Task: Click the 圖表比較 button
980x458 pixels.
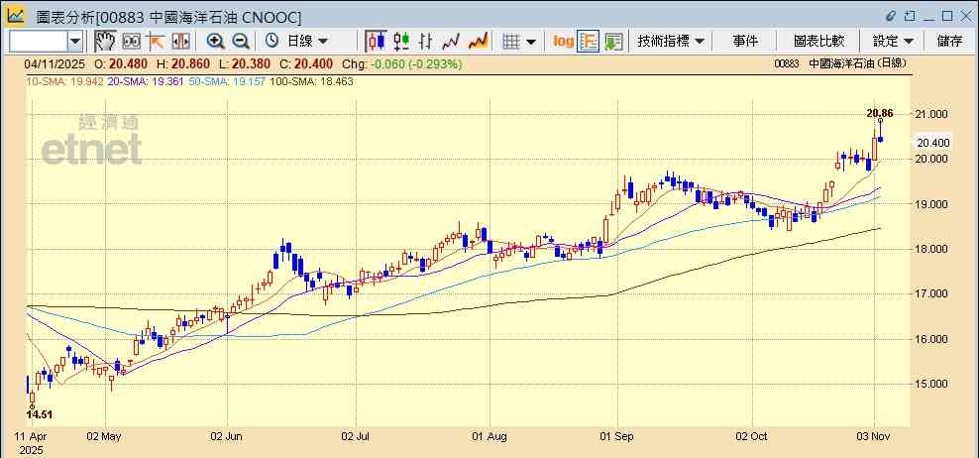Action: tap(818, 41)
